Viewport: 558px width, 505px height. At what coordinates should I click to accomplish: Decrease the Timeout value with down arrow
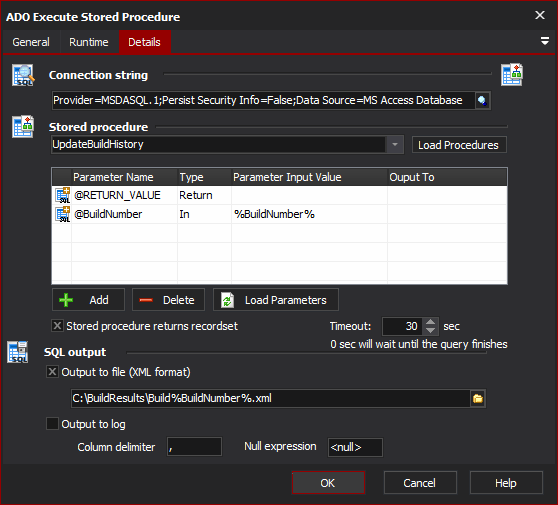pos(430,331)
